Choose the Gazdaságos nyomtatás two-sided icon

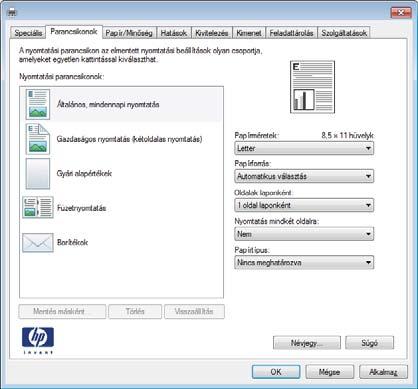click(38, 139)
